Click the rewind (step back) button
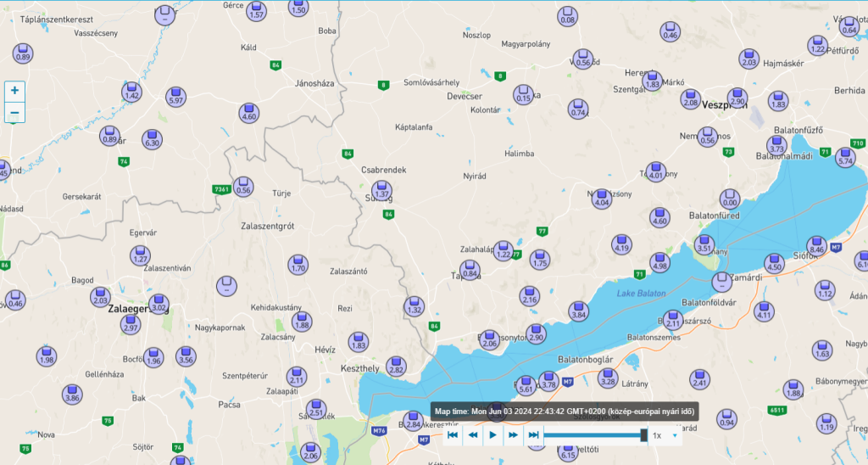This screenshot has width=868, height=465. (473, 435)
